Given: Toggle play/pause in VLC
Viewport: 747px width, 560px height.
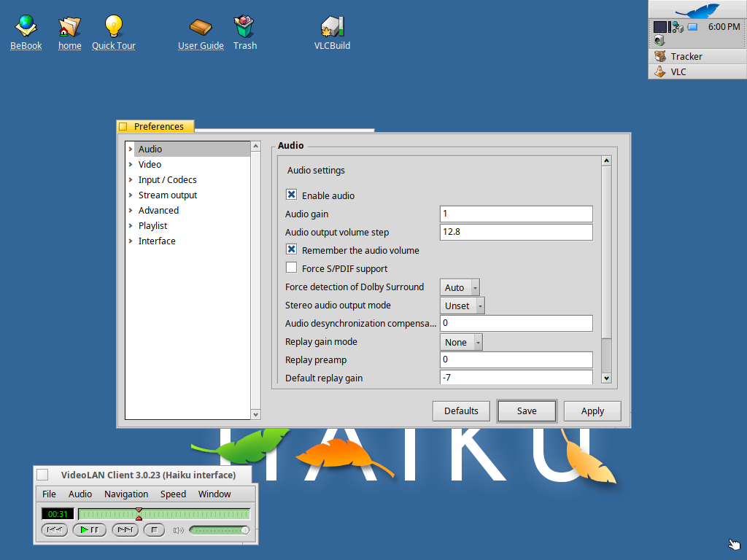Looking at the screenshot, I should [90, 530].
